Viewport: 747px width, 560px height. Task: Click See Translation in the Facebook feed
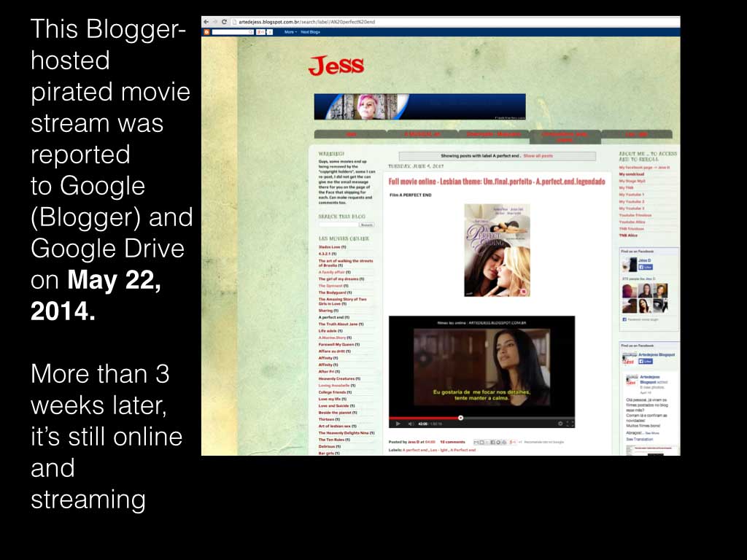[x=640, y=439]
